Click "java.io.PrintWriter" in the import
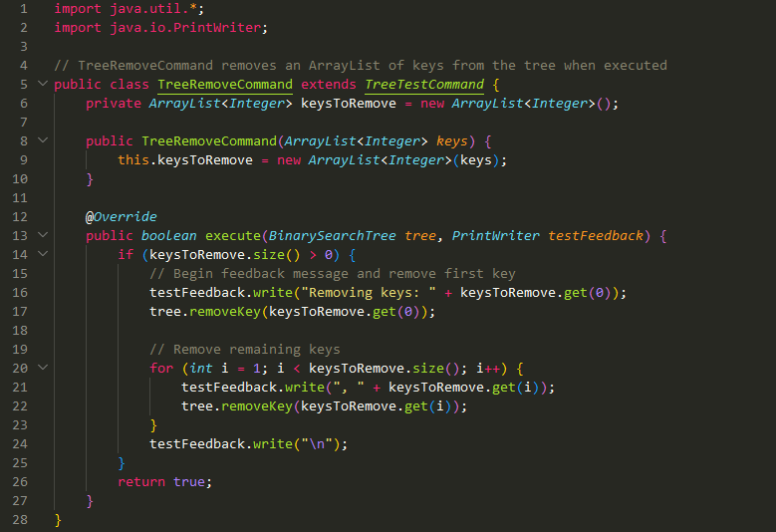This screenshot has width=776, height=532. (185, 28)
